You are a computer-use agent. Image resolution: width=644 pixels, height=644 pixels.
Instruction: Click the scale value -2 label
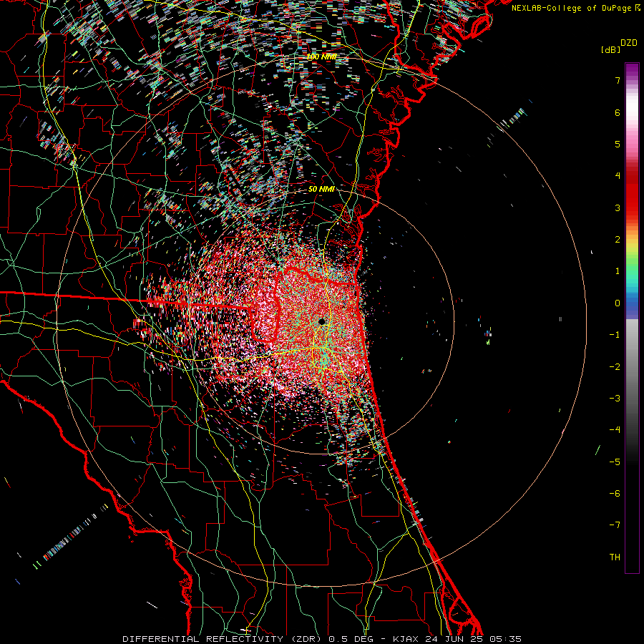pos(615,367)
